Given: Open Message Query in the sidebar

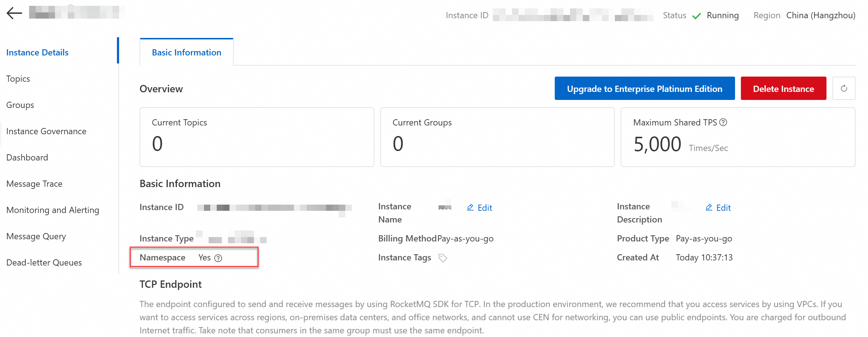Looking at the screenshot, I should point(36,236).
